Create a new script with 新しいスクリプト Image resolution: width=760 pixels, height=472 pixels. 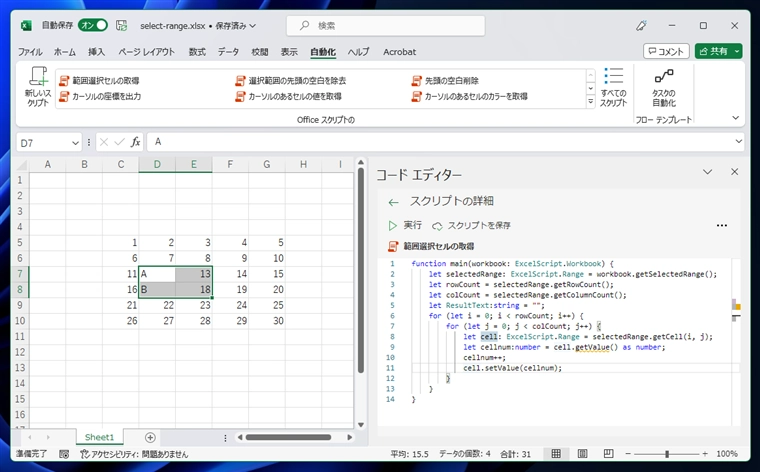click(x=38, y=87)
